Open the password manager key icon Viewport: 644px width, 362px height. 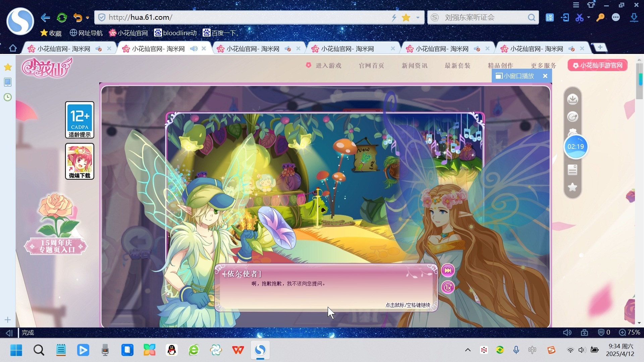(x=600, y=17)
